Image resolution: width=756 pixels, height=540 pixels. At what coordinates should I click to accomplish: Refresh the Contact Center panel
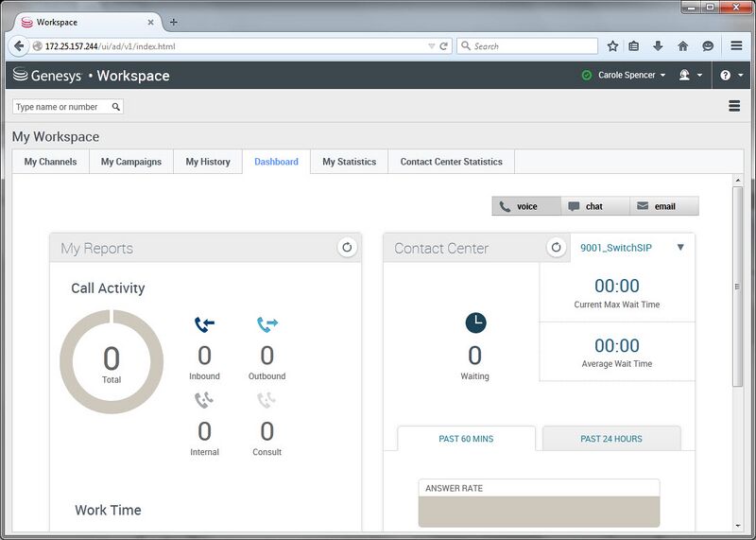pyautogui.click(x=557, y=248)
